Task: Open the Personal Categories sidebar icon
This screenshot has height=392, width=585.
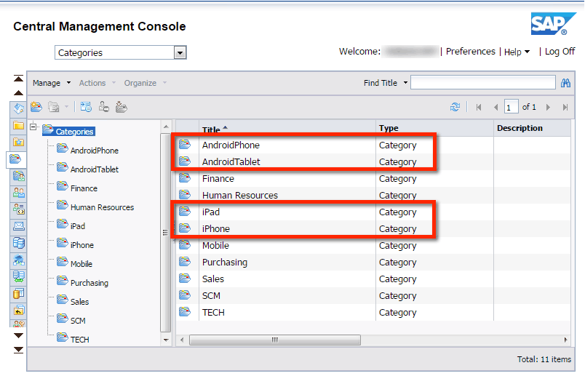Action: coord(19,175)
